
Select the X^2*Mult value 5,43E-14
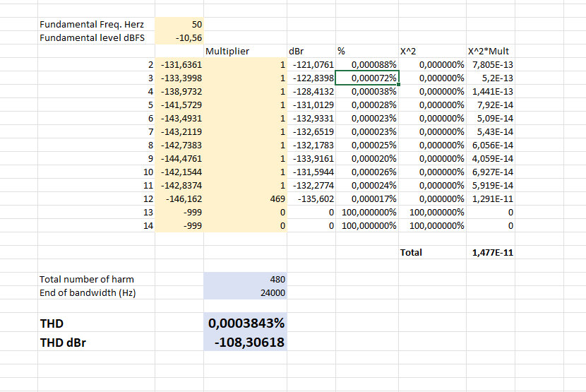tap(490, 132)
